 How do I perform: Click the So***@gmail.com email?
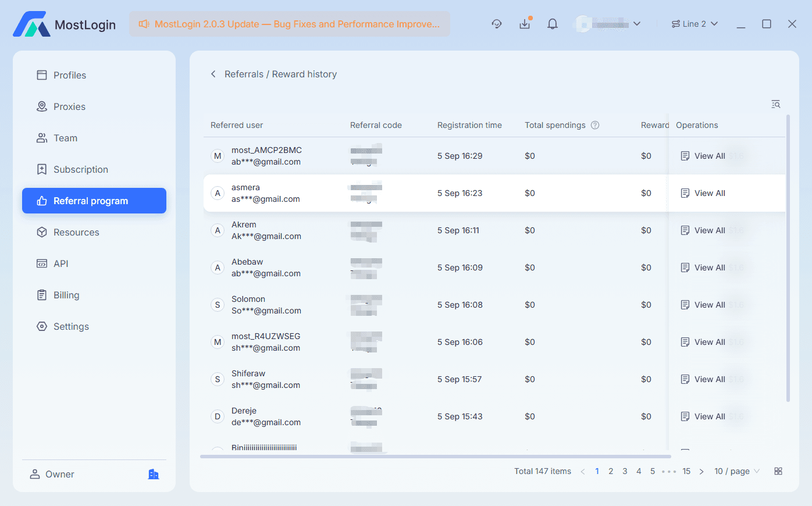[266, 311]
